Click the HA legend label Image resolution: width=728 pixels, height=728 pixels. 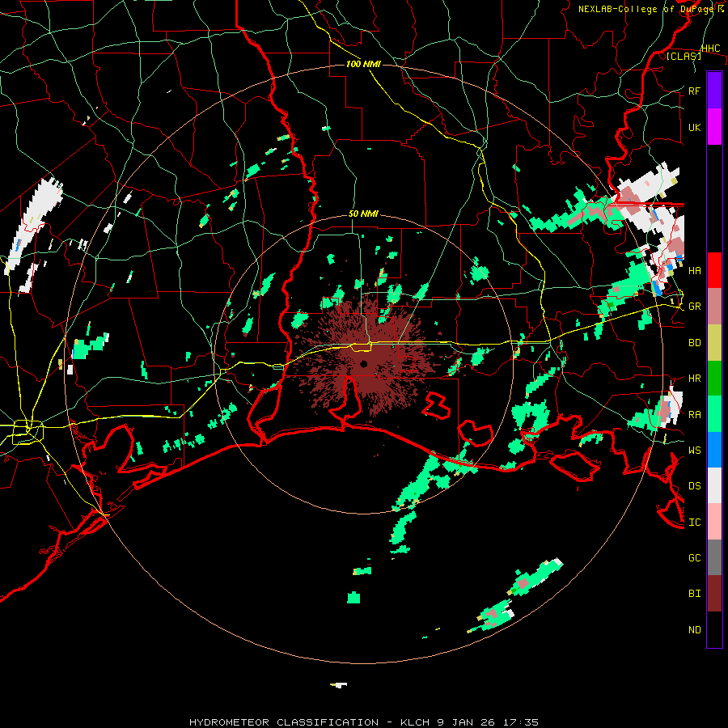click(694, 270)
